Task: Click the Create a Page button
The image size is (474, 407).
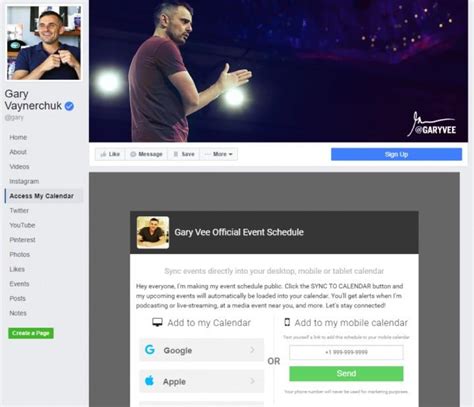Action: 31,333
